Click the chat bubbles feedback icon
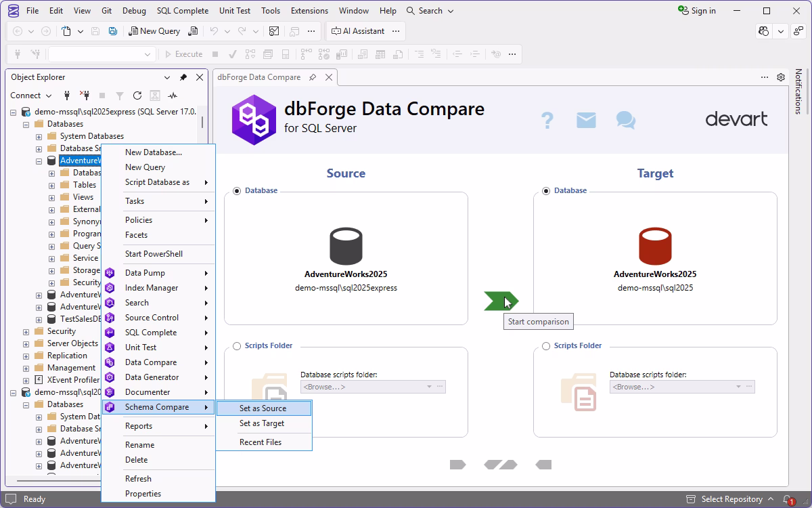Viewport: 812px width, 508px height. pyautogui.click(x=626, y=120)
